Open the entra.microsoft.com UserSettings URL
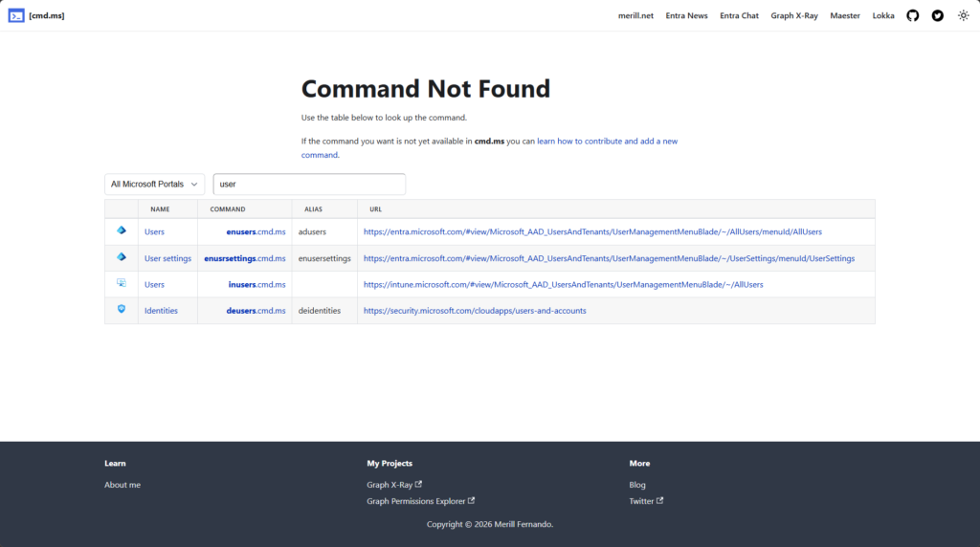This screenshot has height=547, width=980. tap(609, 258)
